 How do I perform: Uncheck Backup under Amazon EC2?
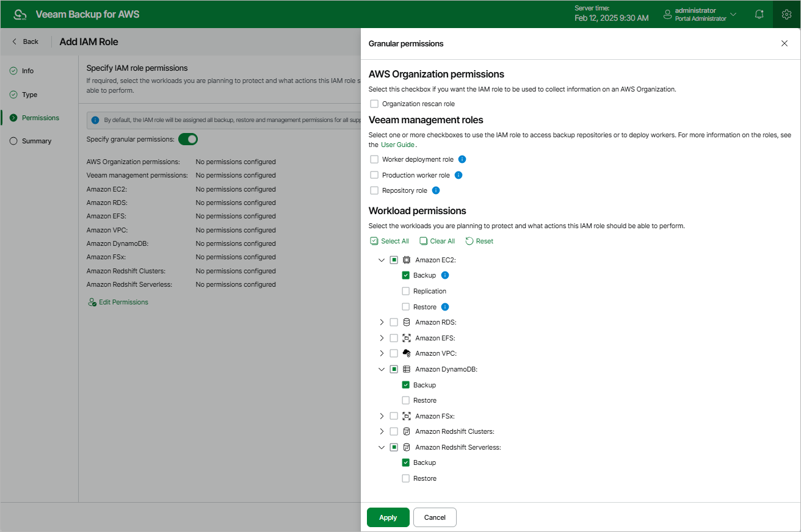406,275
